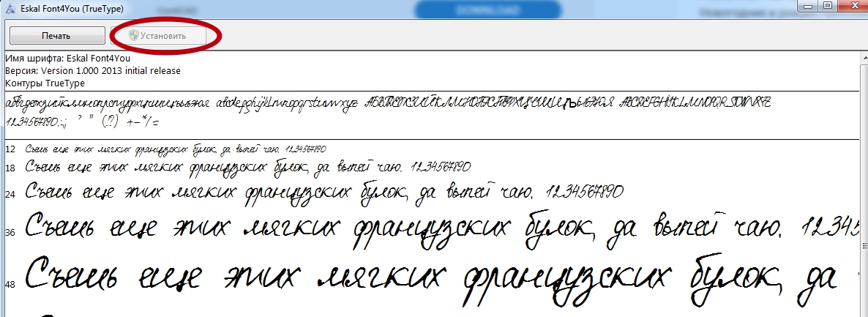
Task: Click the 18-point handwriting sample sentence
Action: coord(249,168)
